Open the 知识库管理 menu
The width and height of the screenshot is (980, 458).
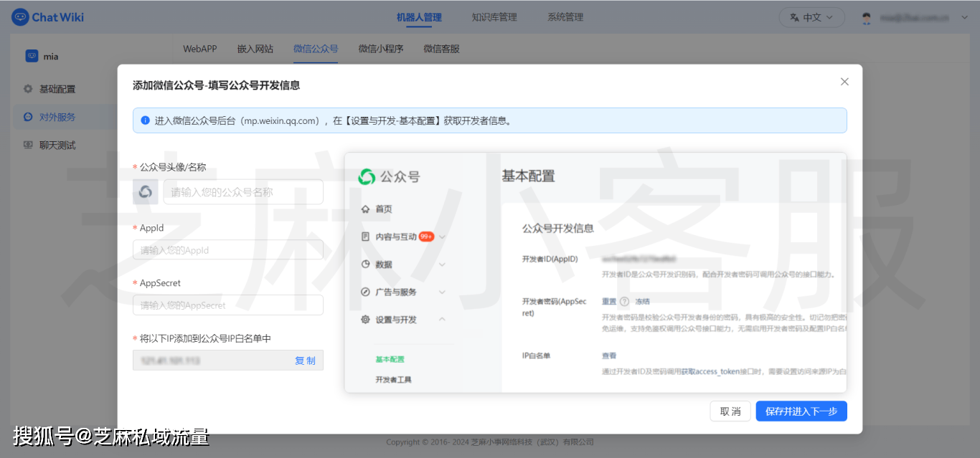(x=494, y=16)
